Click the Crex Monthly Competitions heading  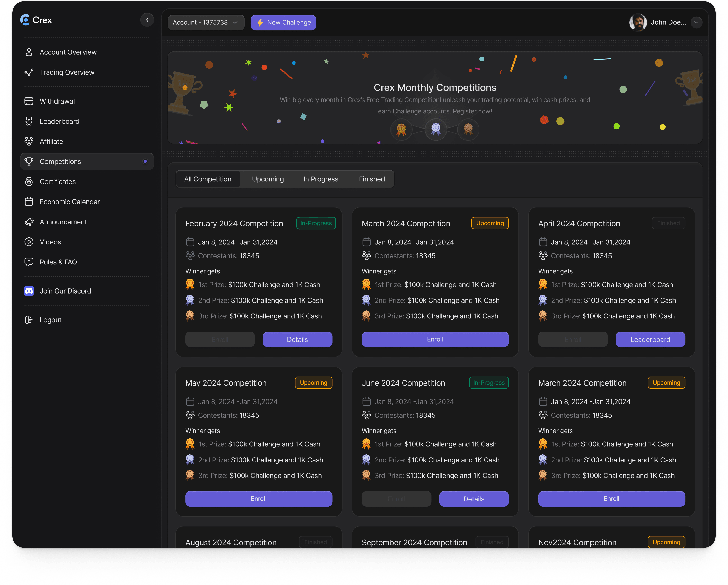[x=435, y=87]
